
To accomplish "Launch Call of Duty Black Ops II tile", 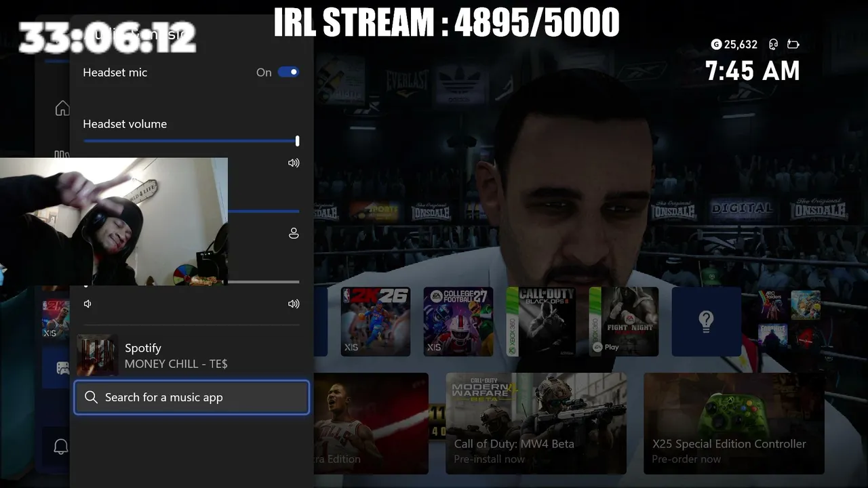I will tap(541, 321).
